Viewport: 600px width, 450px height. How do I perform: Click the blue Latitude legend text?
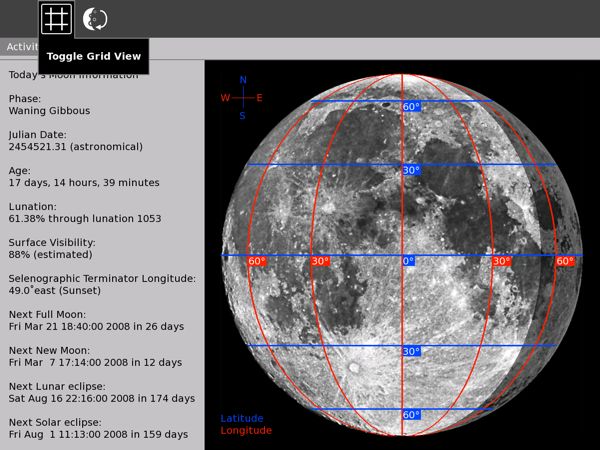pos(242,418)
